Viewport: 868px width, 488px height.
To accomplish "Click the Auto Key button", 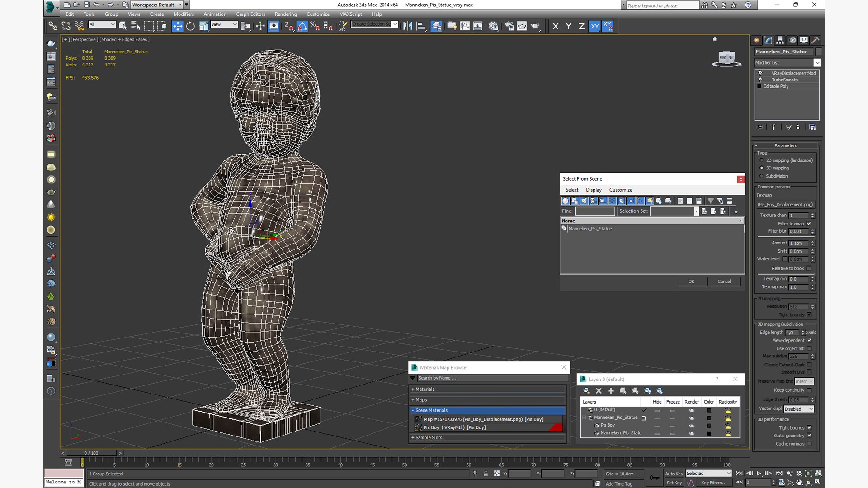I will (x=674, y=474).
